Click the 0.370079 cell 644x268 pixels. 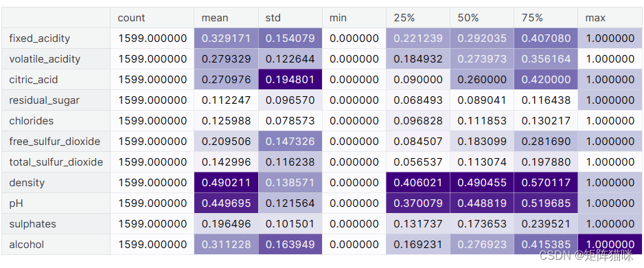(x=418, y=203)
